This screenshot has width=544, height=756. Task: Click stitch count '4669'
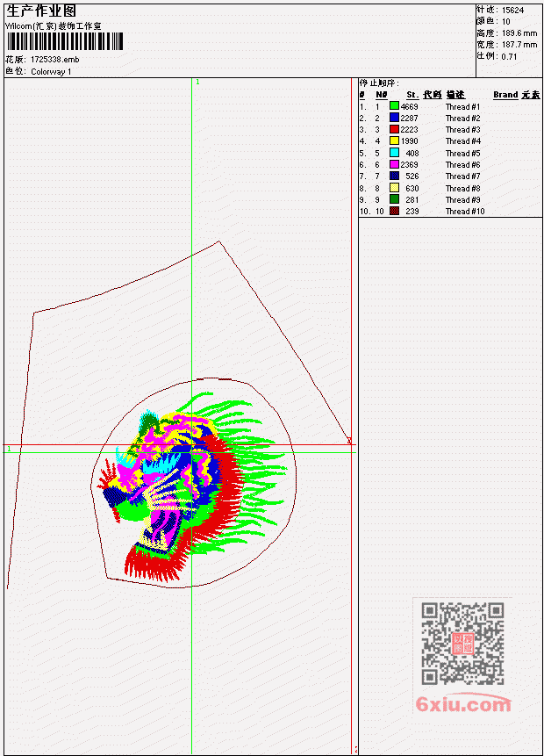409,106
